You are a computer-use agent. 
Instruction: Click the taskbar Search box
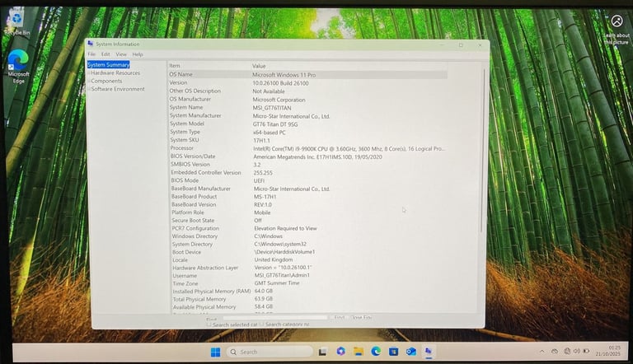click(270, 352)
